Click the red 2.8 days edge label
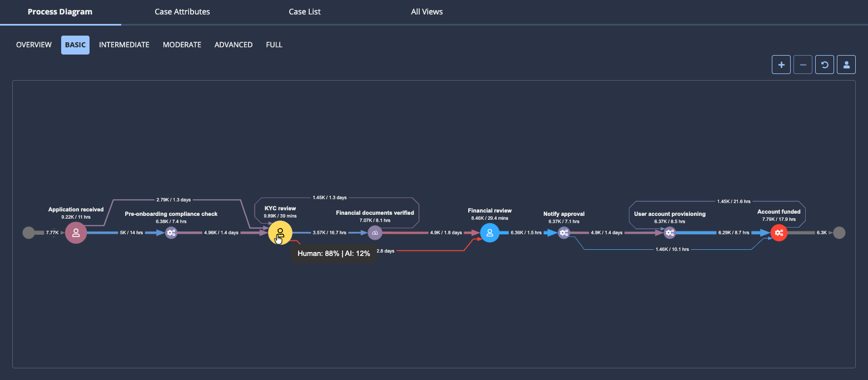Image resolution: width=868 pixels, height=380 pixels. pos(385,251)
